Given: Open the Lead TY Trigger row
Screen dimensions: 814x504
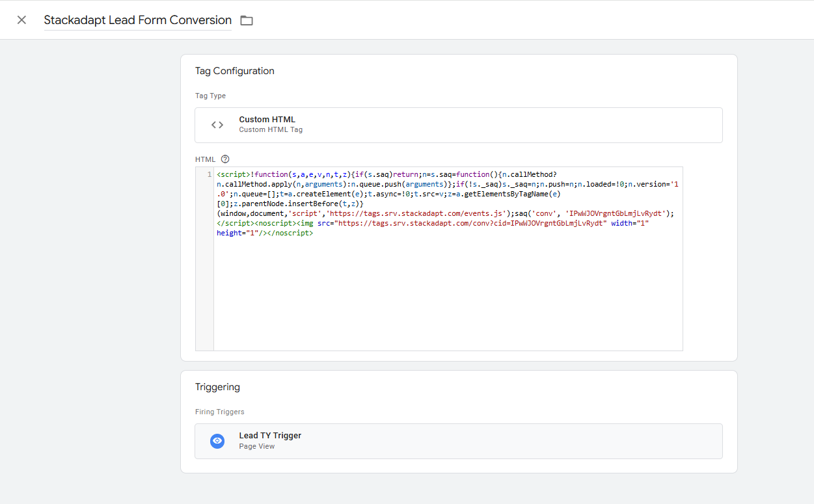Looking at the screenshot, I should click(459, 441).
